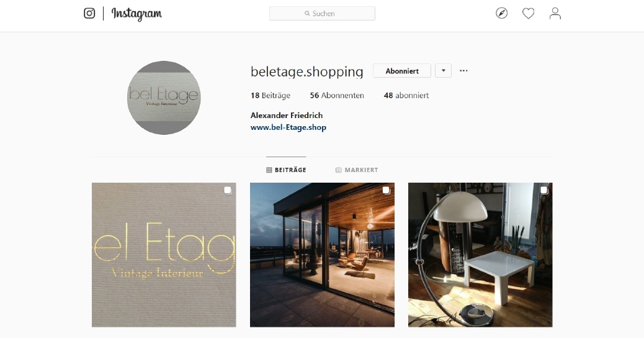
Task: Open the user profile icon
Action: [x=555, y=13]
